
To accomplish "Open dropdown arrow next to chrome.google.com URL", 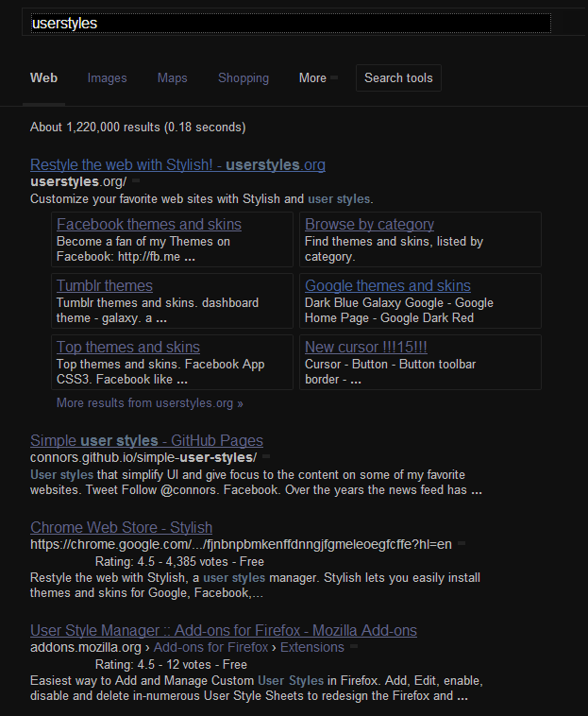I will pos(462,544).
